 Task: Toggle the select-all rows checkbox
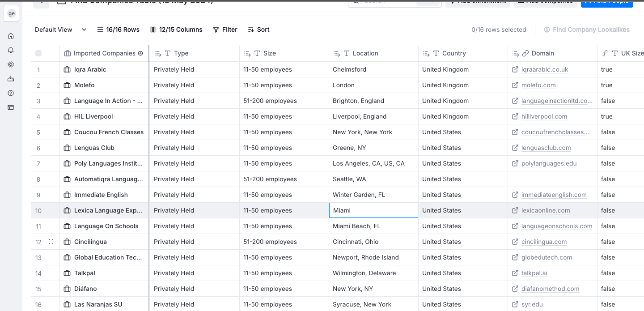pos(38,53)
